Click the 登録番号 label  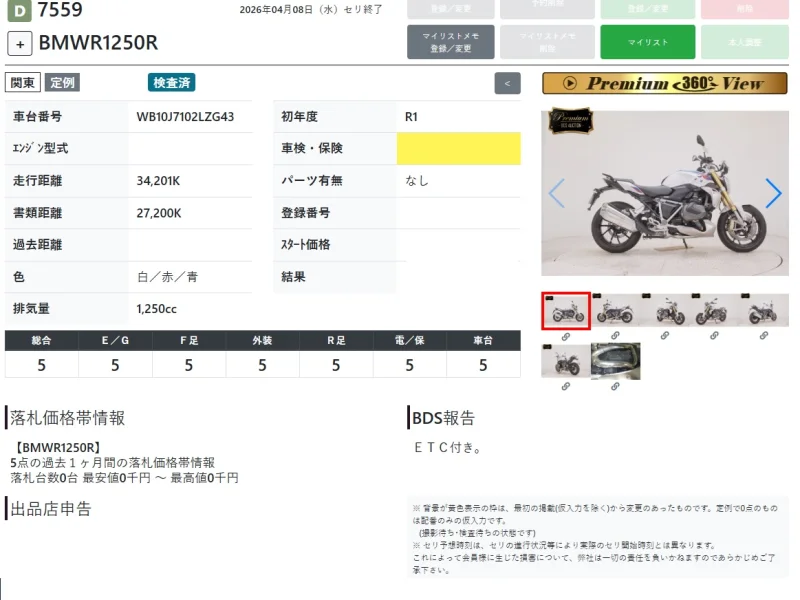(x=306, y=213)
